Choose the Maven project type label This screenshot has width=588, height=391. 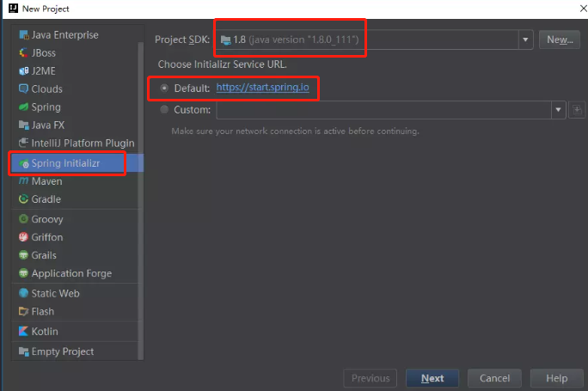point(47,181)
